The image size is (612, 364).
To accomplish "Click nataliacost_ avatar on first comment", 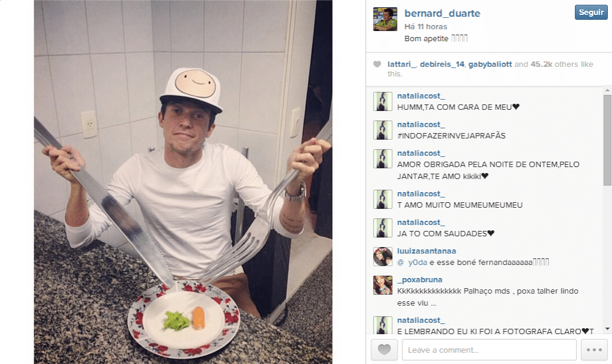I will pos(383,101).
